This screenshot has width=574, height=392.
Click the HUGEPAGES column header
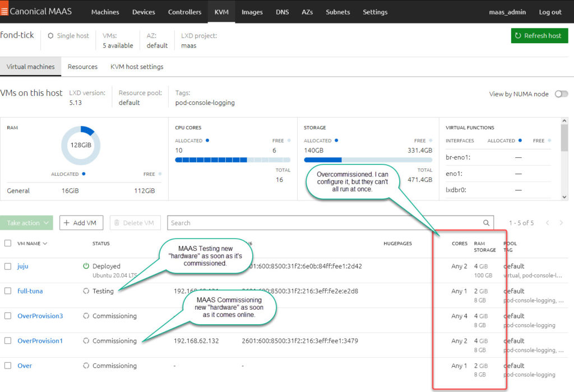point(397,243)
